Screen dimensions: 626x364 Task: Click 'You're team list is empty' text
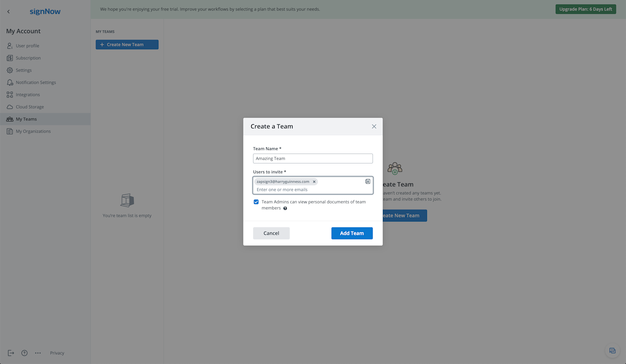[x=127, y=216]
